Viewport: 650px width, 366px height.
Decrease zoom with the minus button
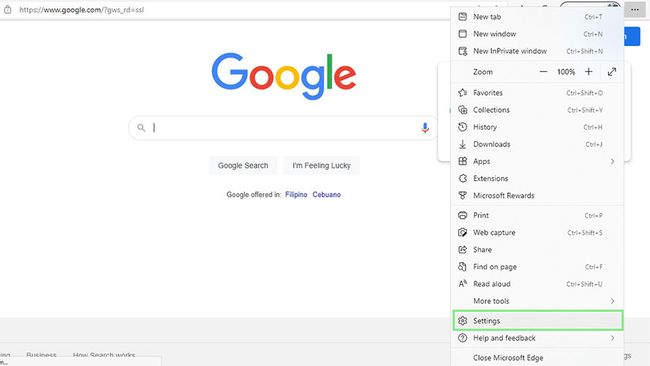tap(543, 72)
